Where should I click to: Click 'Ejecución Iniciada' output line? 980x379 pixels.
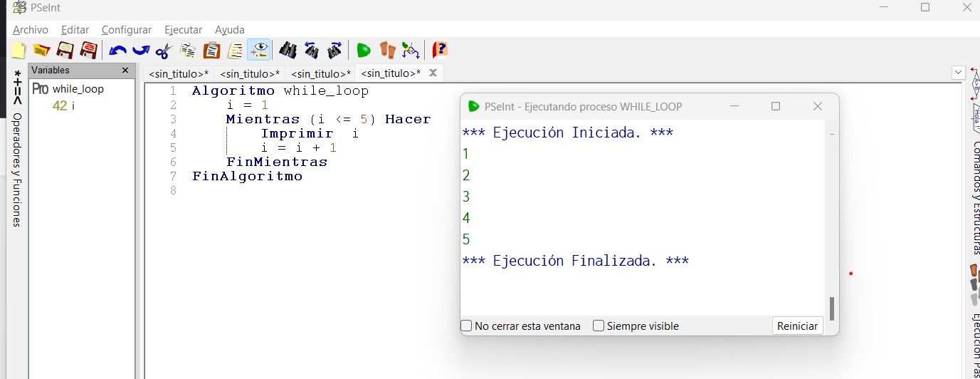568,133
